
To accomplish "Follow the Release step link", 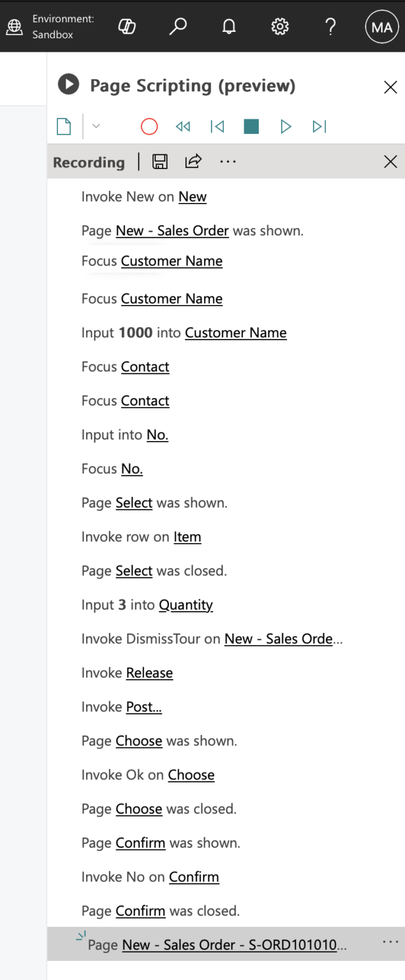I will tap(149, 672).
